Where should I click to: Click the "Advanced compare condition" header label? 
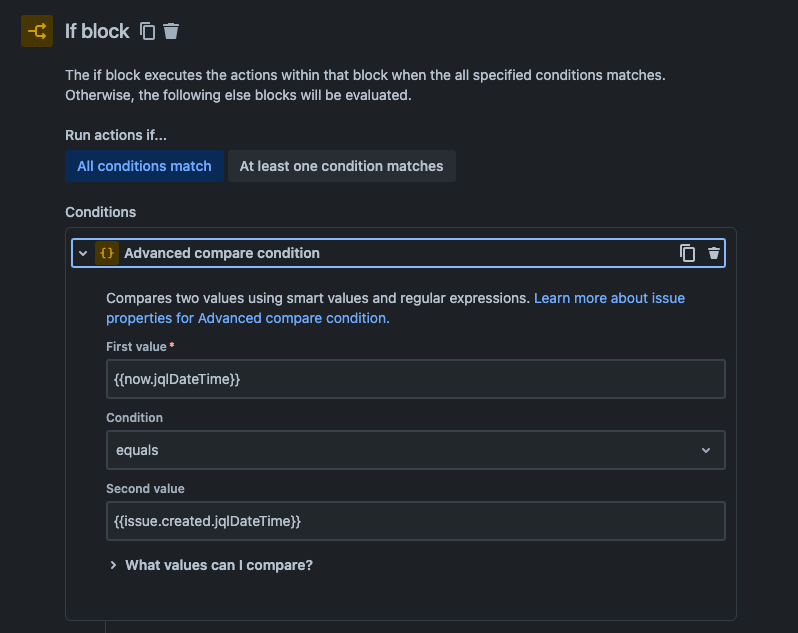(222, 253)
